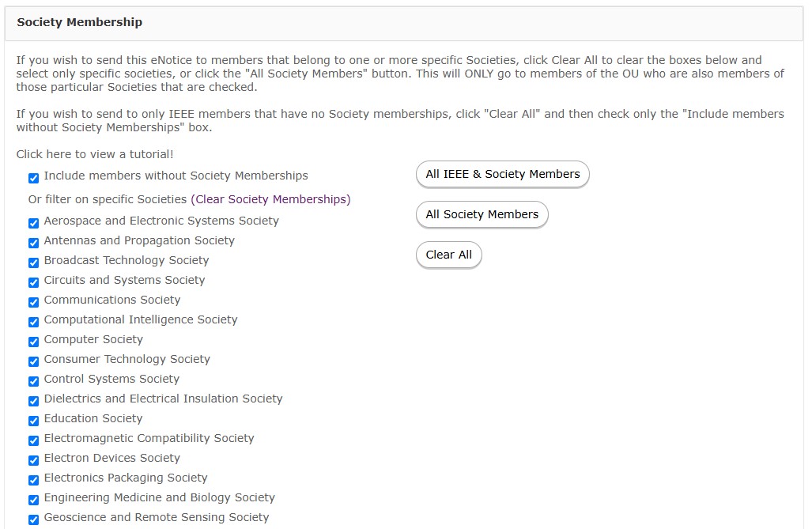This screenshot has width=812, height=529.
Task: Uncheck the Computer Society box
Action: 34,342
